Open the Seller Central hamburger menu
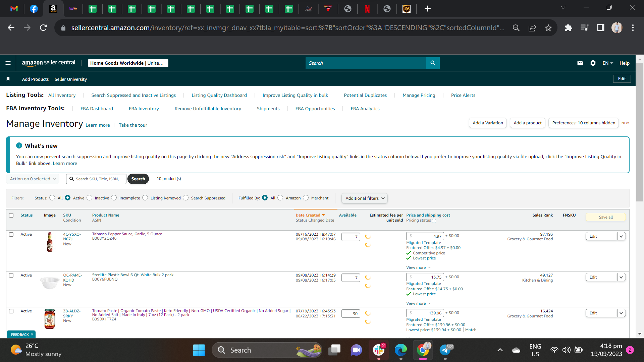This screenshot has width=644, height=362. (8, 63)
